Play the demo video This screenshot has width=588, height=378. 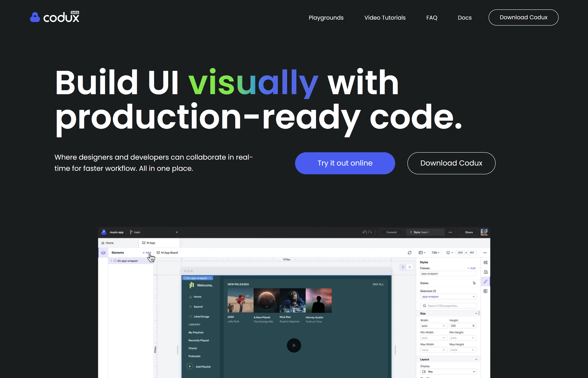click(x=294, y=345)
